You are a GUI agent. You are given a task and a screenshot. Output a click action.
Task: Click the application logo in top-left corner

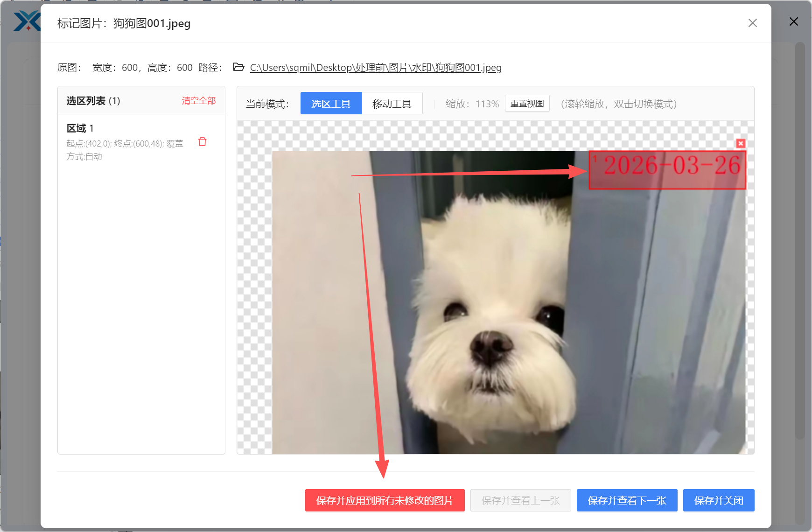pos(27,21)
